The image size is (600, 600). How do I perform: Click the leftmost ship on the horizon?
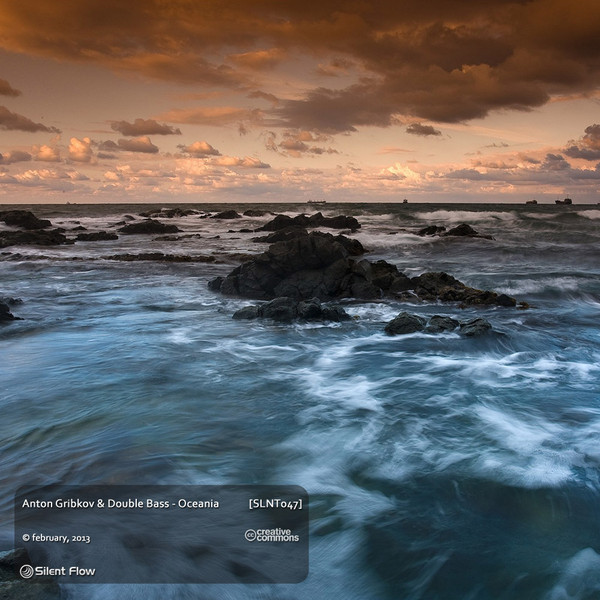click(317, 201)
